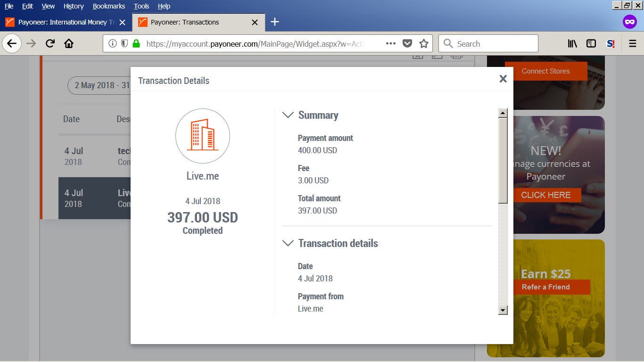Image resolution: width=644 pixels, height=362 pixels.
Task: Open the Help menu
Action: click(164, 6)
